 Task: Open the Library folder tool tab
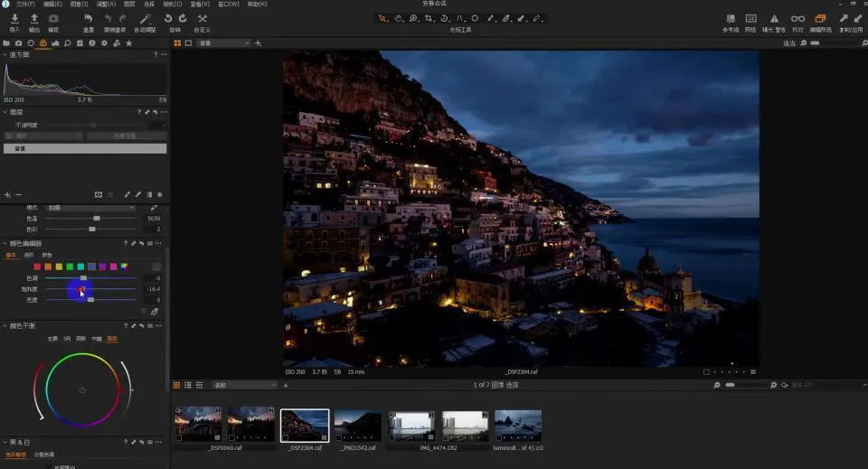pos(6,43)
